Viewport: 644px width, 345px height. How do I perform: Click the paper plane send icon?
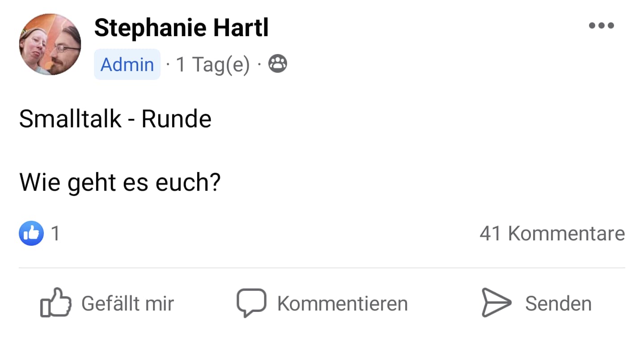click(496, 303)
